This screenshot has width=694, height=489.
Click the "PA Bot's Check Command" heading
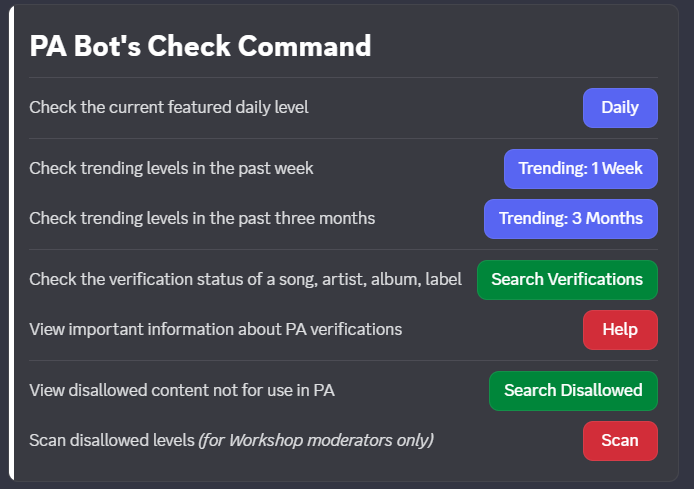click(200, 46)
